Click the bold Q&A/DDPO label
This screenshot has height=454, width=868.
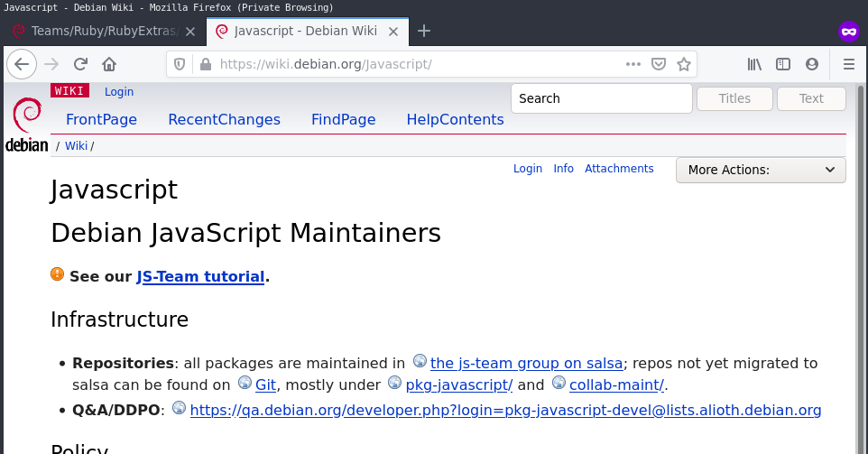[116, 411]
